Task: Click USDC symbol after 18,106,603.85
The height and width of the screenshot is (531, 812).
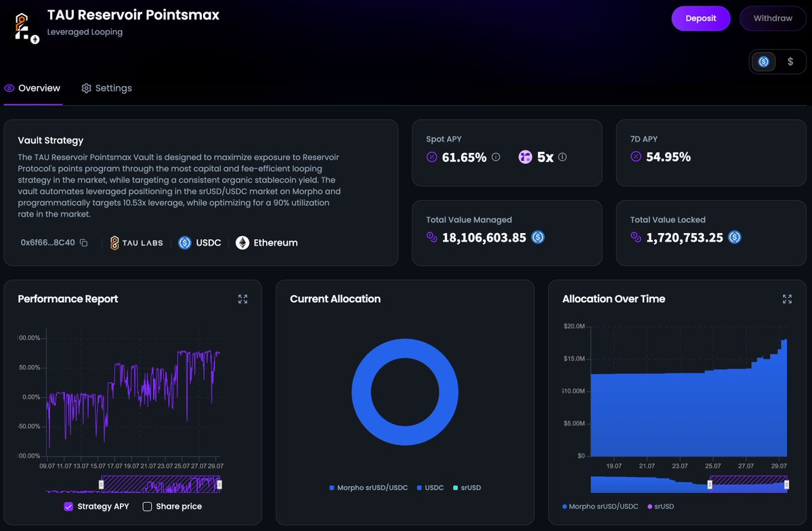Action: (x=538, y=237)
